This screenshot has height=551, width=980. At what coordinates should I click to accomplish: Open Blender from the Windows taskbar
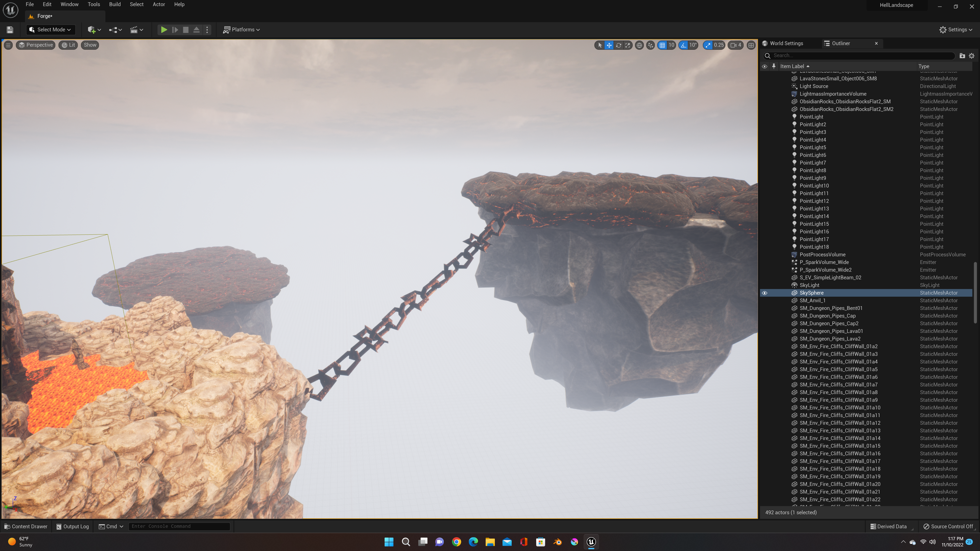[x=557, y=542]
